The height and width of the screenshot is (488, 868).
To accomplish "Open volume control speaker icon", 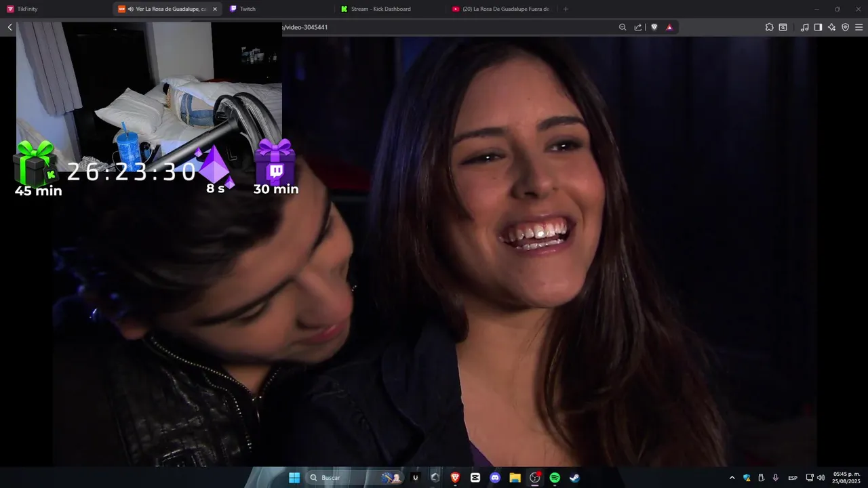I will 821,478.
